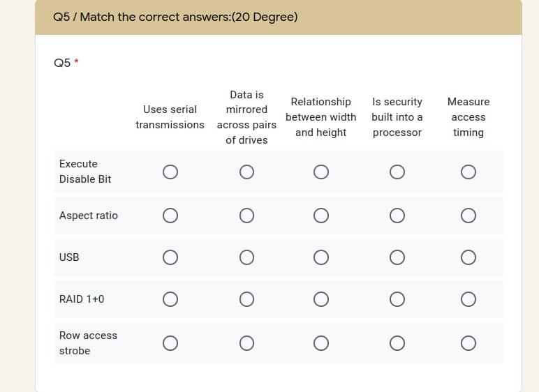The image size is (539, 392).
Task: Click the 'Q5 / Match the correct answers' header
Action: point(175,17)
